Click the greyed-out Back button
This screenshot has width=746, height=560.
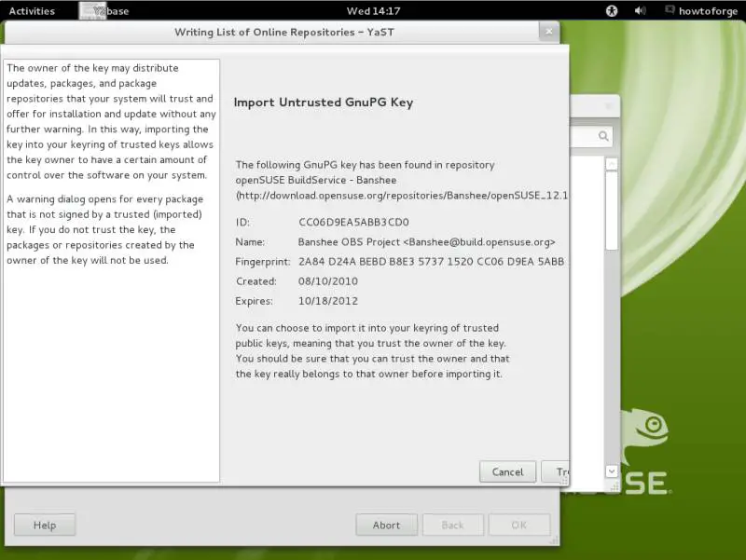coord(452,525)
